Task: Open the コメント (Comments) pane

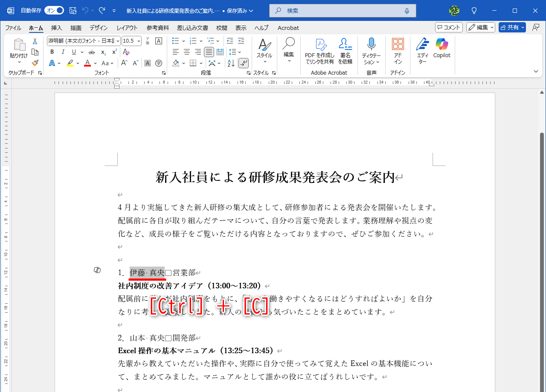Action: click(x=448, y=27)
